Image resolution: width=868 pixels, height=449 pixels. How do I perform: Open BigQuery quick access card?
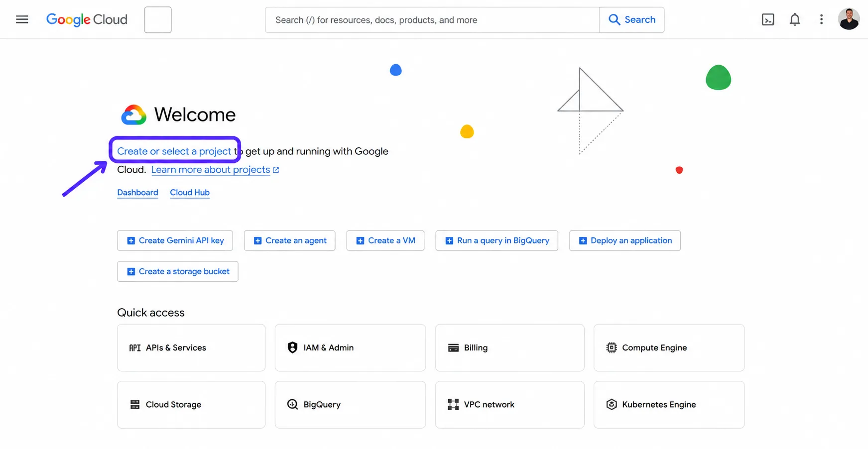[350, 405]
